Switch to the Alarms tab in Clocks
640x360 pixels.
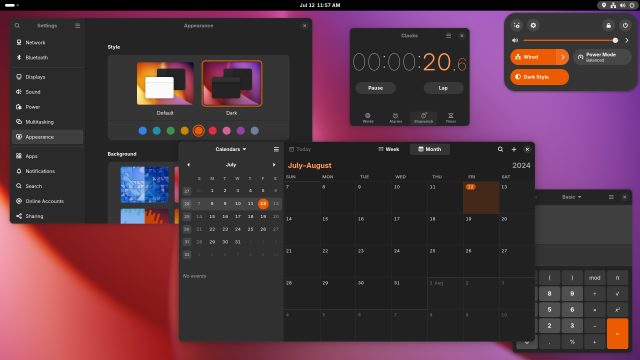pyautogui.click(x=396, y=118)
